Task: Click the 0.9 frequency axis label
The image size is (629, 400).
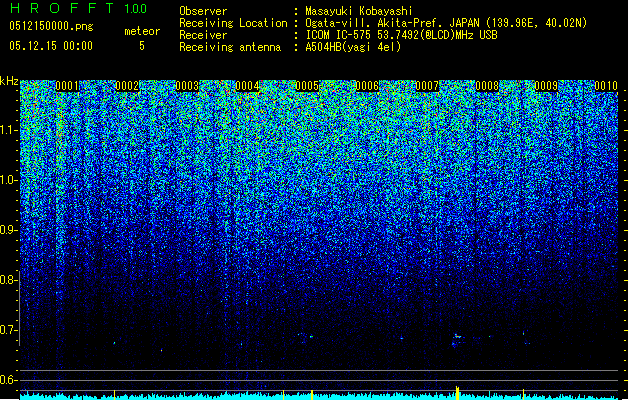Action: coord(8,230)
